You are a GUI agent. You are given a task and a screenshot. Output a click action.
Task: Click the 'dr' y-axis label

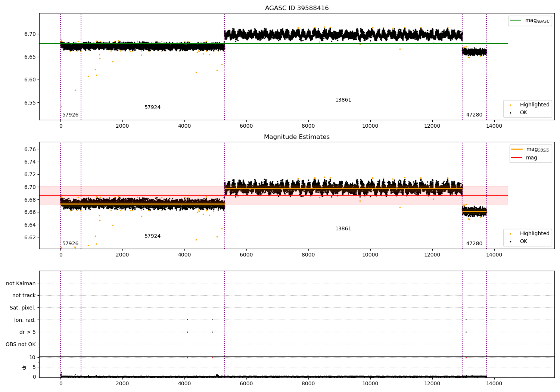click(24, 367)
